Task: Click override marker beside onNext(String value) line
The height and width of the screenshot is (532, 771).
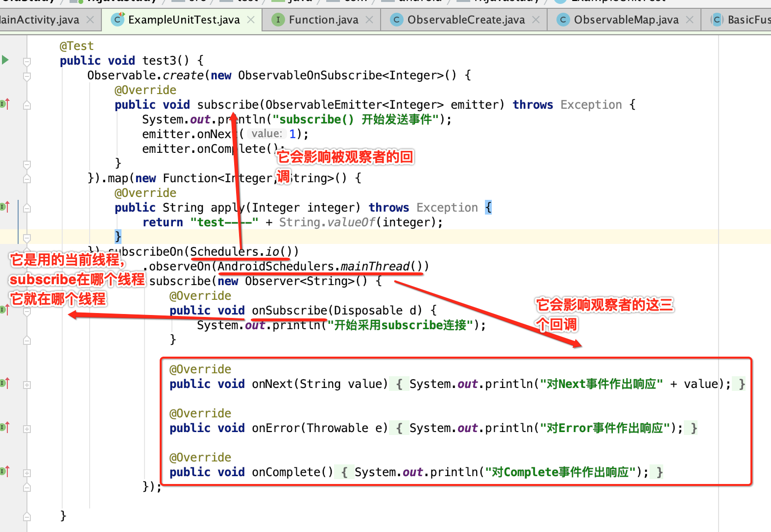Action: [x=4, y=383]
